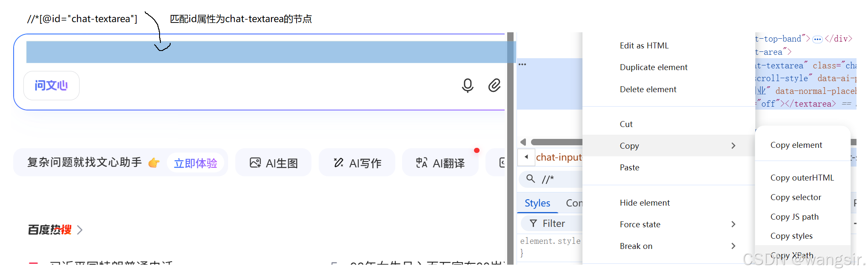Choose Copy XPath in the submenu
This screenshot has width=868, height=274.
coord(791,255)
